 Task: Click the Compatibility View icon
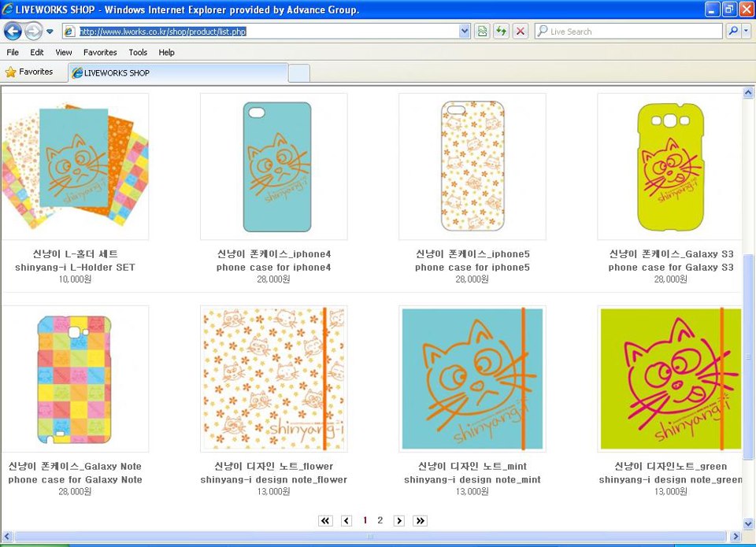point(482,31)
